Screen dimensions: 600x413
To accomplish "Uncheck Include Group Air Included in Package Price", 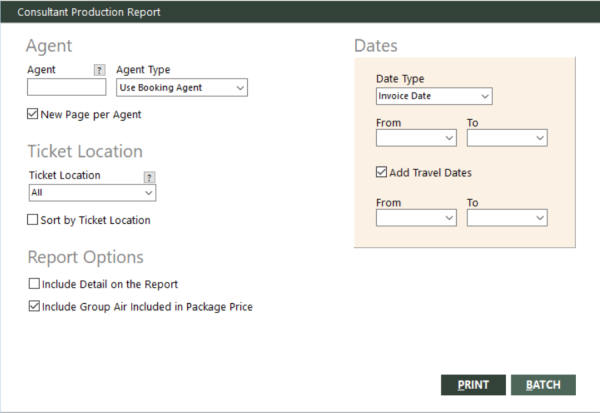I will pyautogui.click(x=34, y=306).
